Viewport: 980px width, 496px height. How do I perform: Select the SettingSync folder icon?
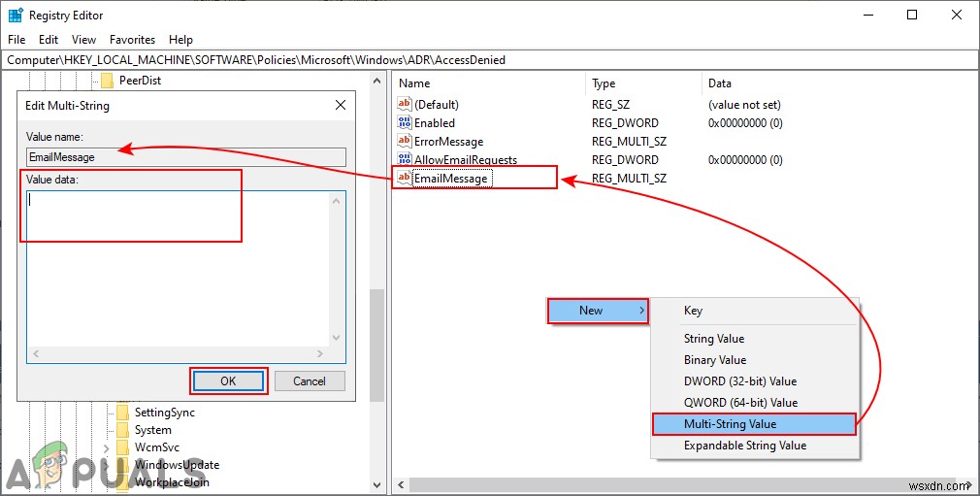coord(122,413)
